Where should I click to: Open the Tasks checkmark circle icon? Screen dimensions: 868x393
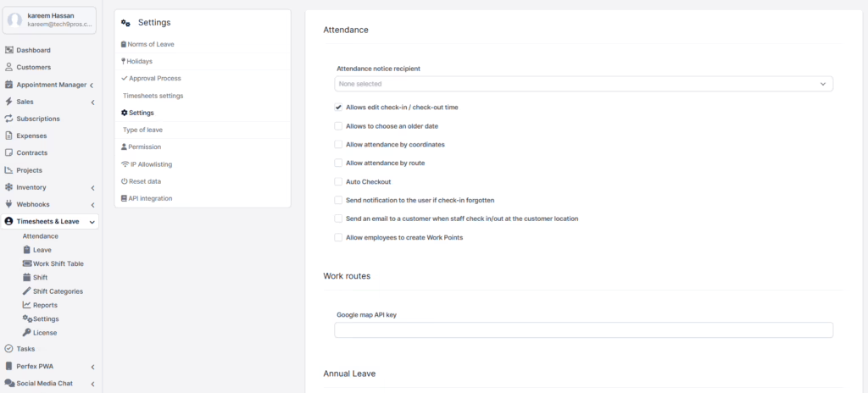(8, 349)
